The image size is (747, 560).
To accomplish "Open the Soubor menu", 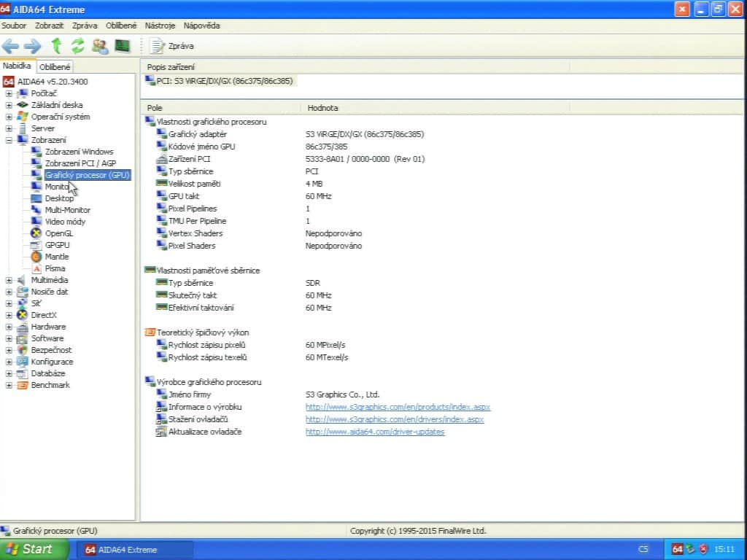I will pos(14,26).
